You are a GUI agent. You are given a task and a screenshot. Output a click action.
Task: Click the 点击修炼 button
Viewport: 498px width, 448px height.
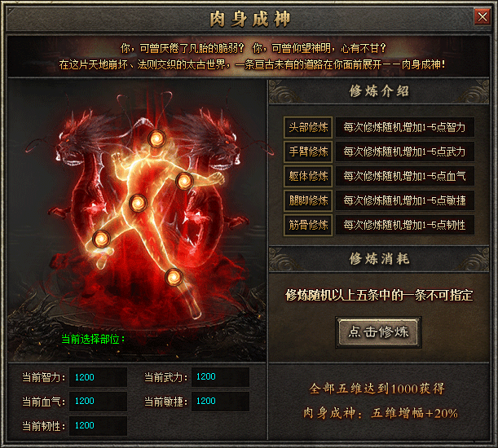pos(378,332)
